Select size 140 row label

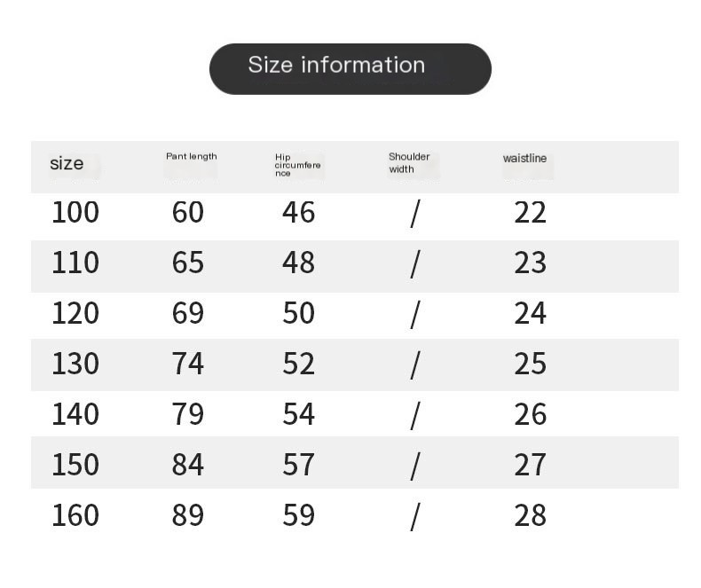[75, 414]
